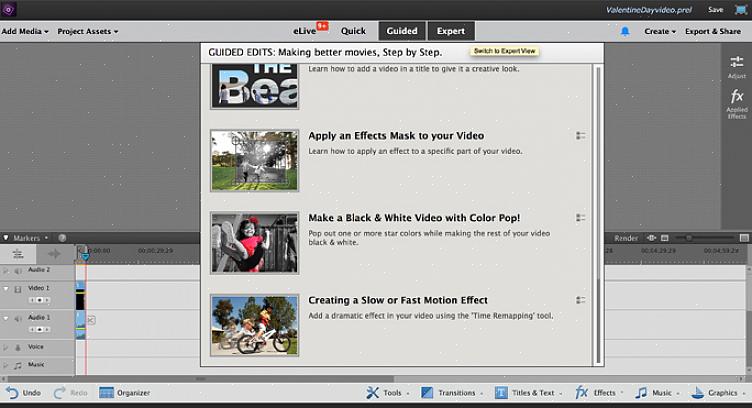Open the Adjust panel icon
752x408 pixels.
737,62
